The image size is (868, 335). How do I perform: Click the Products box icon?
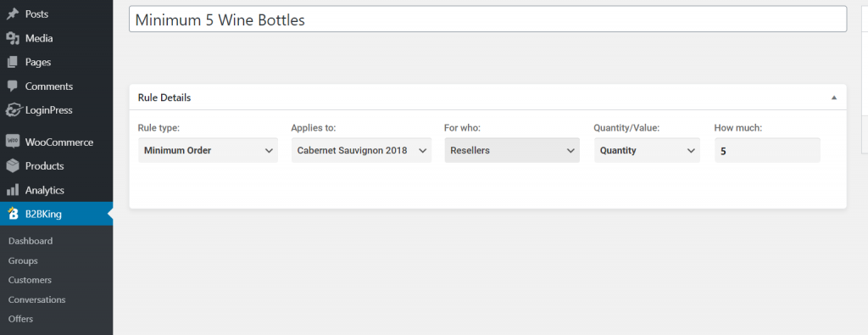(12, 165)
